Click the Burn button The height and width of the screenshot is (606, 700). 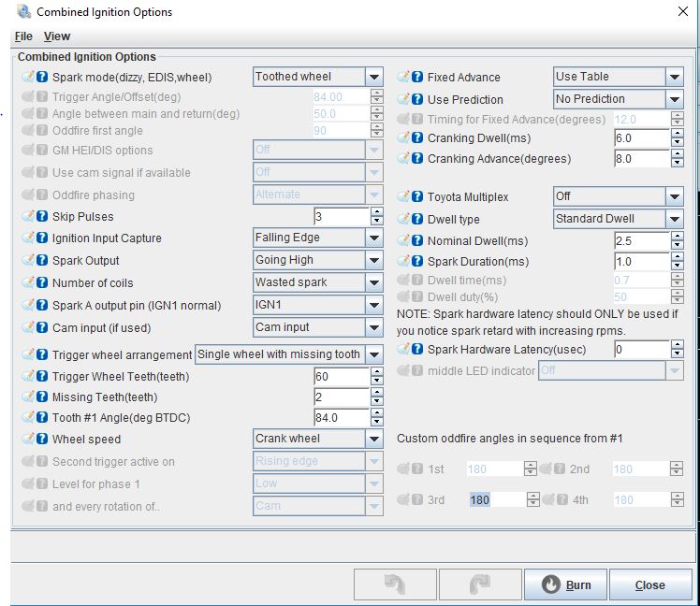[x=565, y=584]
